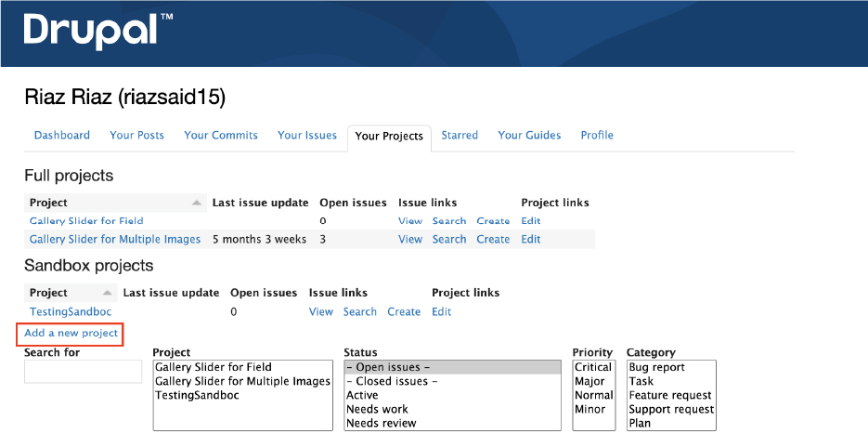Screen dimensions: 868x447
Task: Pick Feature request in Category list
Action: point(670,396)
